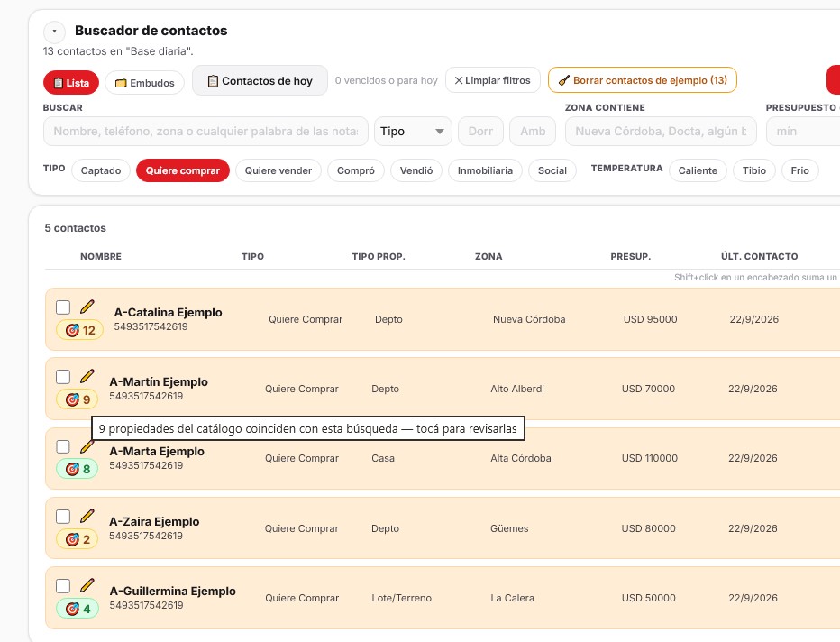Viewport: 840px width, 642px height.
Task: Sort by PRESUP. column header
Action: tap(631, 257)
